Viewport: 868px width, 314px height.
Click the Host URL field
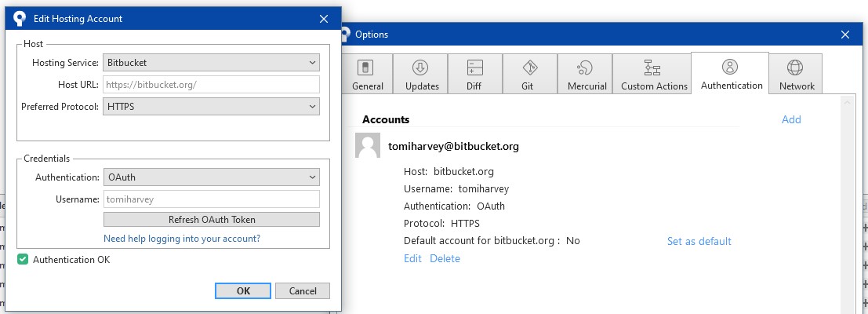click(212, 85)
